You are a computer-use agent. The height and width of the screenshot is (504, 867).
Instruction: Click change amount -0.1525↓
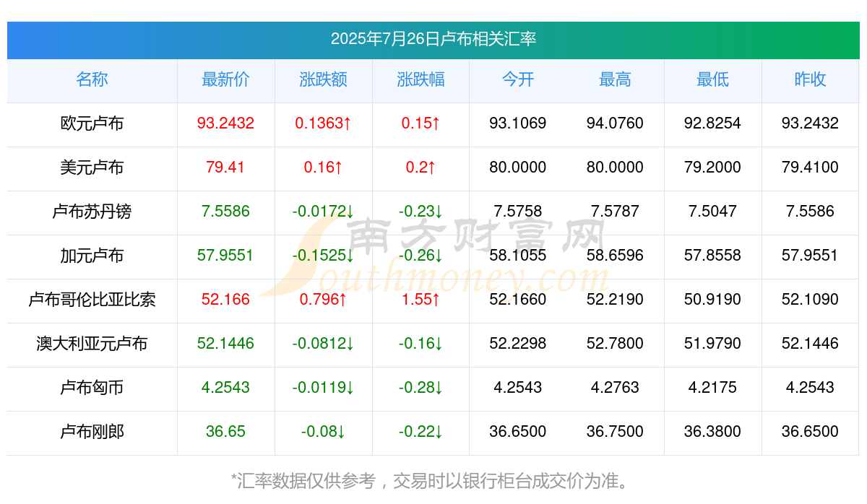(x=323, y=256)
